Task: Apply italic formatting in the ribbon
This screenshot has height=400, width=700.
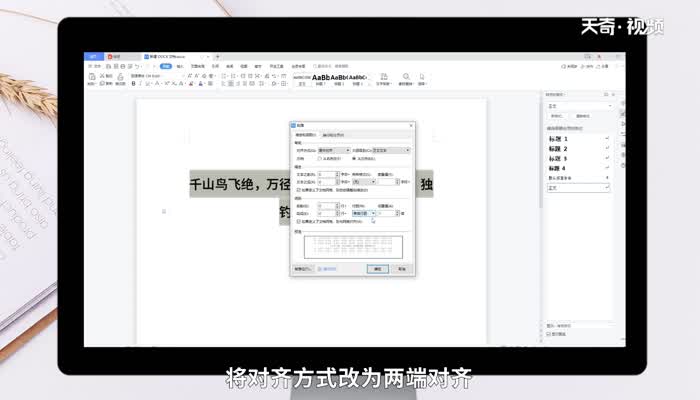Action: [140, 83]
